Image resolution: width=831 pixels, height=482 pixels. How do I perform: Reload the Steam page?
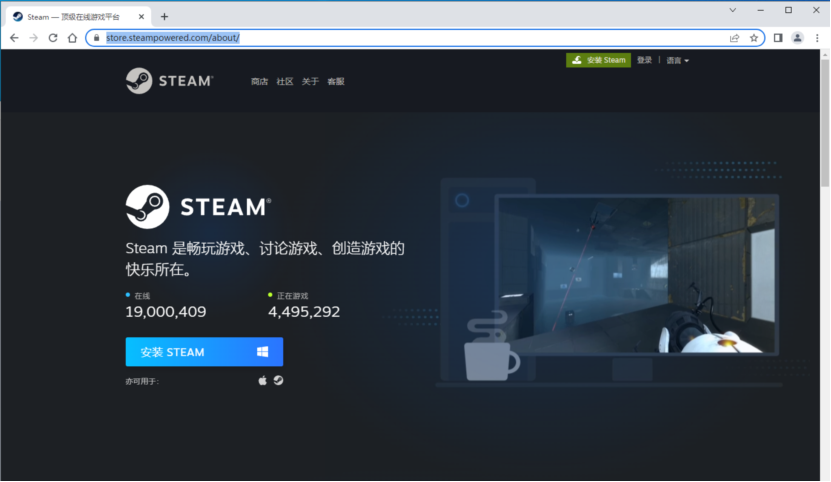point(53,38)
